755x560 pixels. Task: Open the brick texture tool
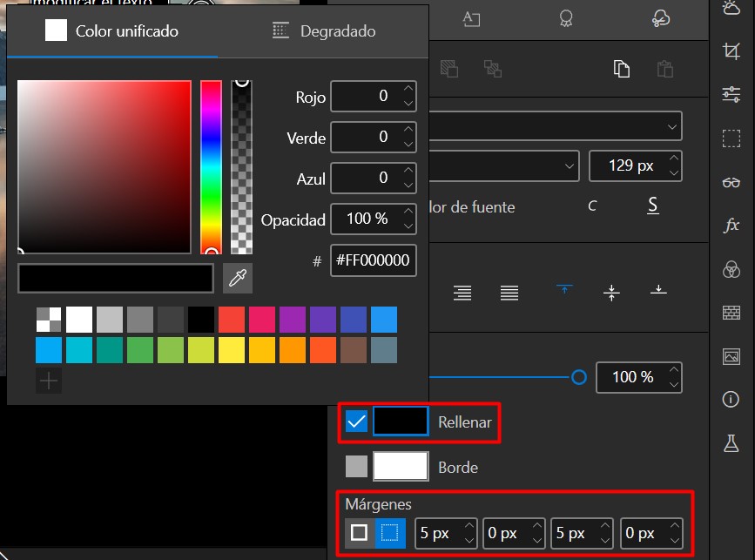[731, 313]
